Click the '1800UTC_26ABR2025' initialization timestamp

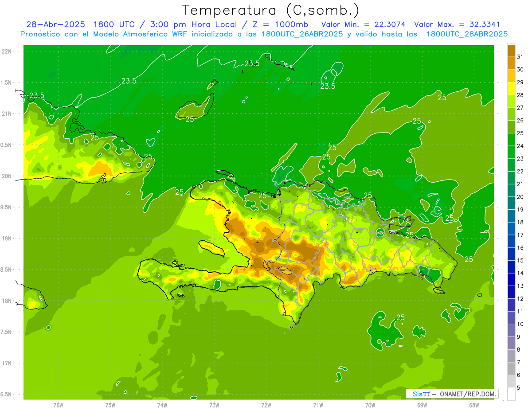[x=302, y=34]
